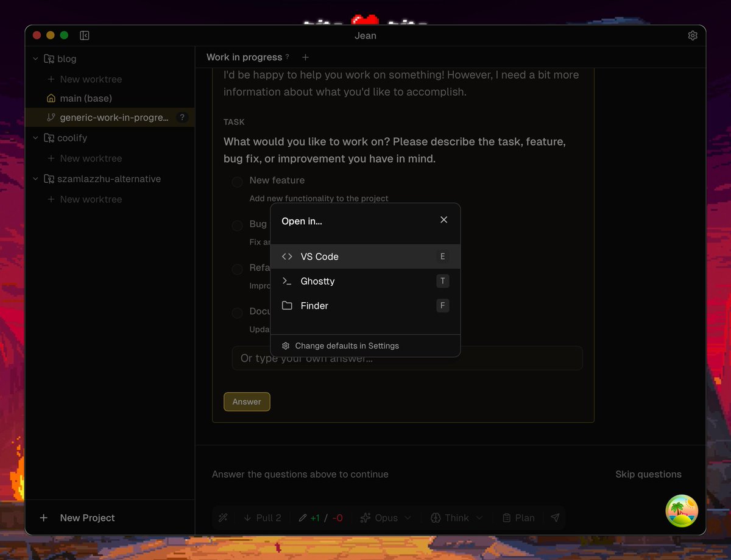The image size is (731, 560).
Task: Click the plus icon beside New Project
Action: tap(44, 518)
